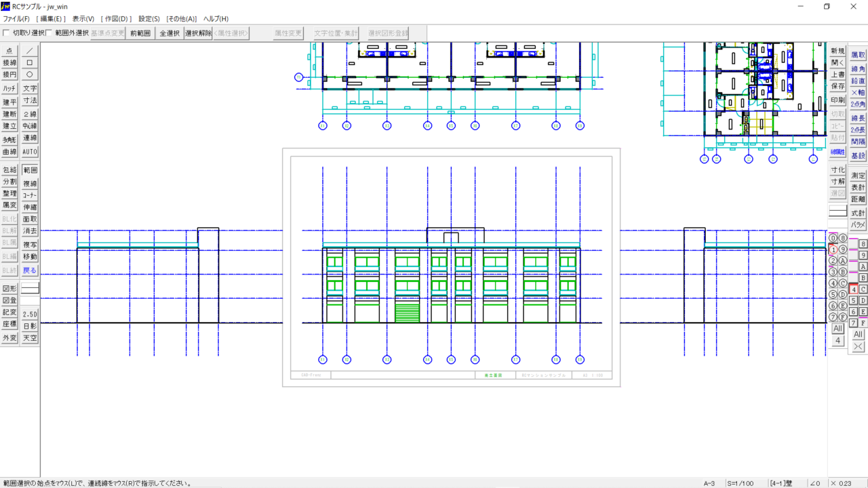Open paper size A-3 selector
Screen dimensions: 868x488
(x=709, y=483)
